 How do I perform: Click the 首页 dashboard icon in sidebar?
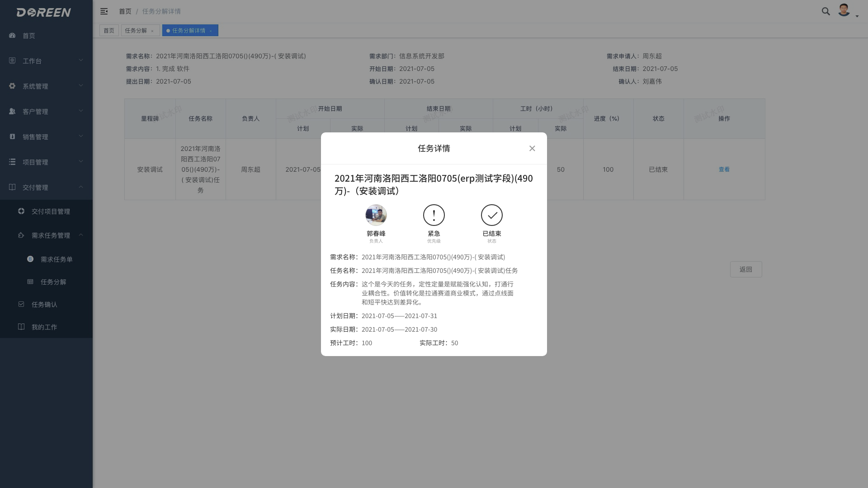point(12,35)
